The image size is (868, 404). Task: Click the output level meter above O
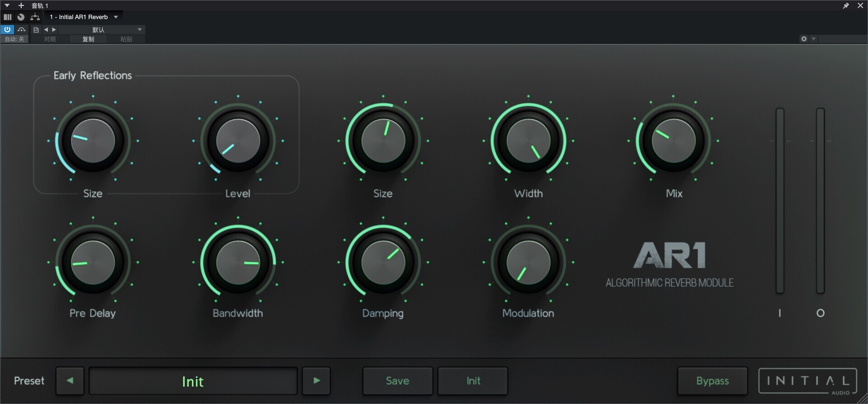[x=820, y=201]
